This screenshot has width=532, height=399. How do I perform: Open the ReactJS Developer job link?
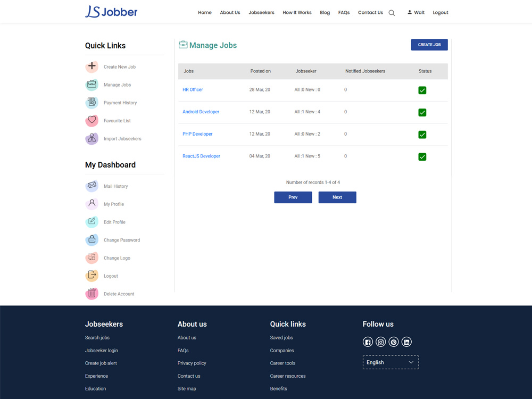[201, 156]
